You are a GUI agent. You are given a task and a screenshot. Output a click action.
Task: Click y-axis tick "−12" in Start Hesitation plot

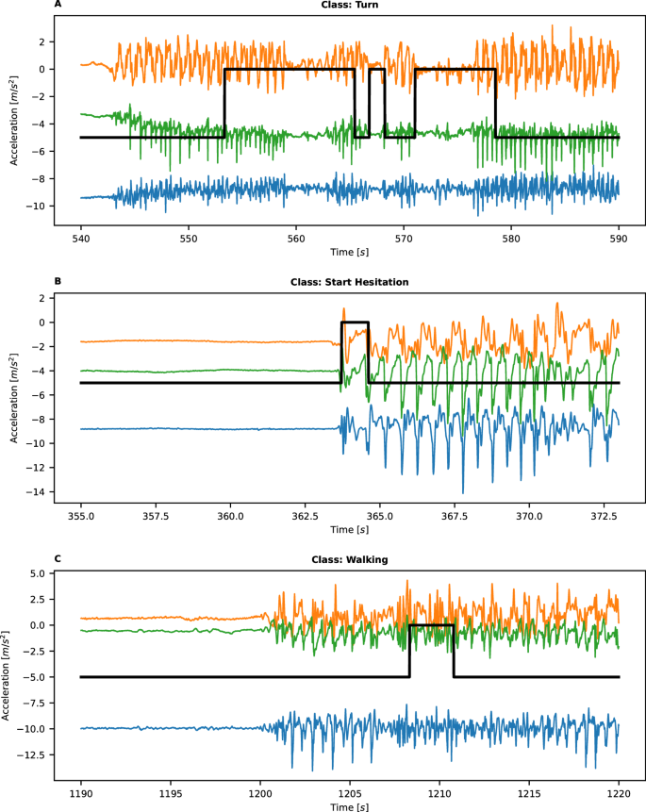click(36, 468)
